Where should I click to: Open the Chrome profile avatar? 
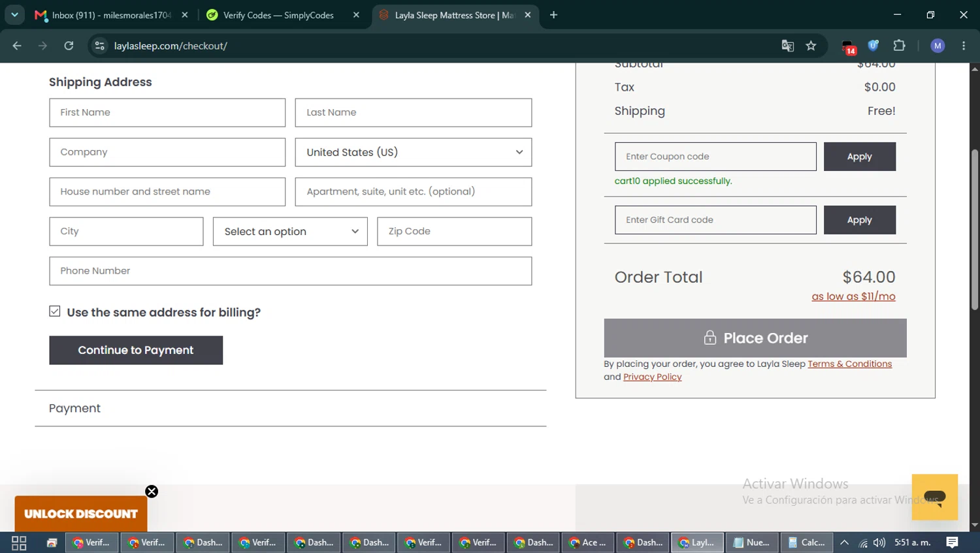938,46
